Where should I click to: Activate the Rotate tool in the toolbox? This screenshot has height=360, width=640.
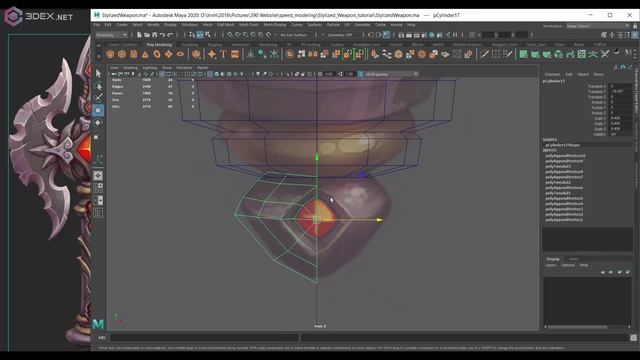click(98, 122)
